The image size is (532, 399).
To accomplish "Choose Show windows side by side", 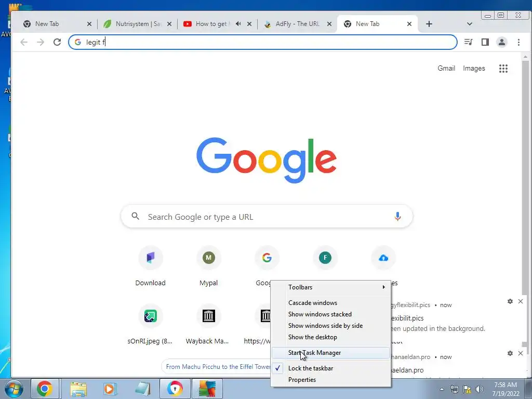I will [331, 326].
